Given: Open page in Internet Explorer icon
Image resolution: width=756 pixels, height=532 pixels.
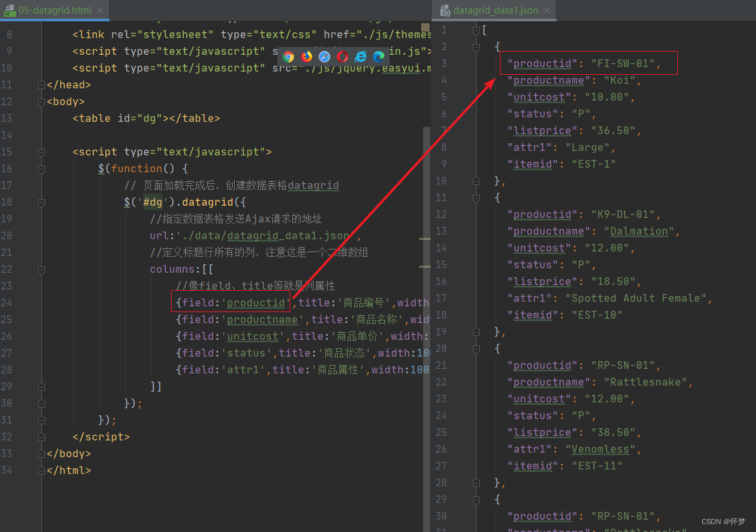Looking at the screenshot, I should pyautogui.click(x=361, y=57).
